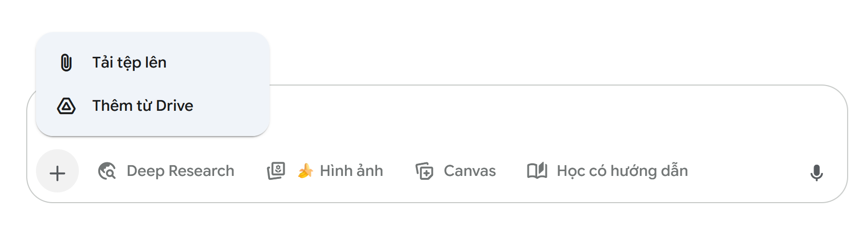Click the Google Drive triangle icon
This screenshot has width=868, height=225.
pyautogui.click(x=66, y=106)
